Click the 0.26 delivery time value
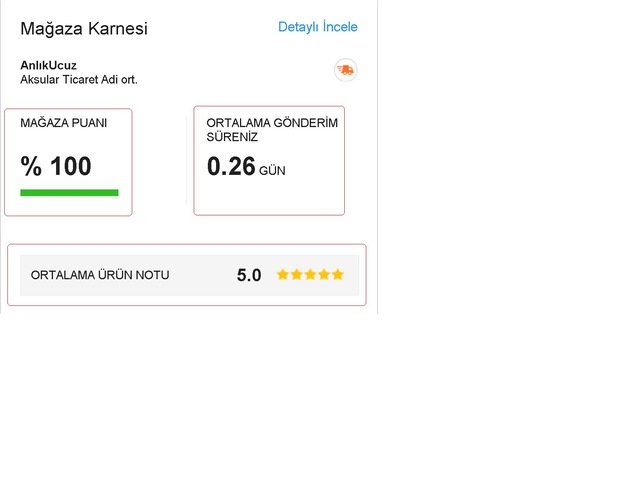 pyautogui.click(x=231, y=167)
